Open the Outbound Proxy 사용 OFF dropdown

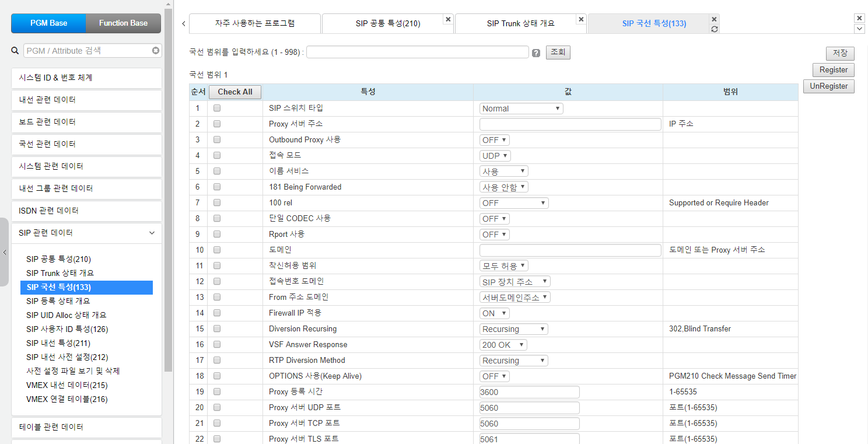495,140
